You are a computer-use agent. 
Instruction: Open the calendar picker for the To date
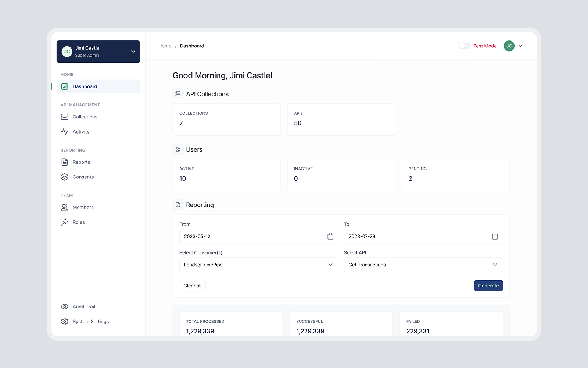click(495, 236)
